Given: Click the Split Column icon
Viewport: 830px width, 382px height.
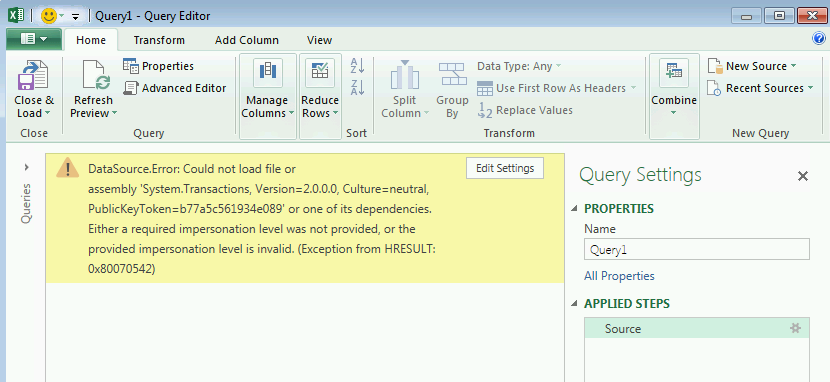Looking at the screenshot, I should (x=404, y=75).
